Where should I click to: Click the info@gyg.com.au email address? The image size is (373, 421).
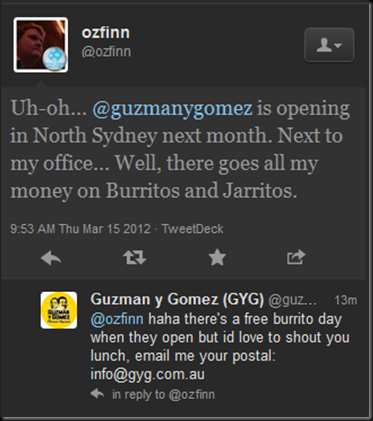coord(147,374)
